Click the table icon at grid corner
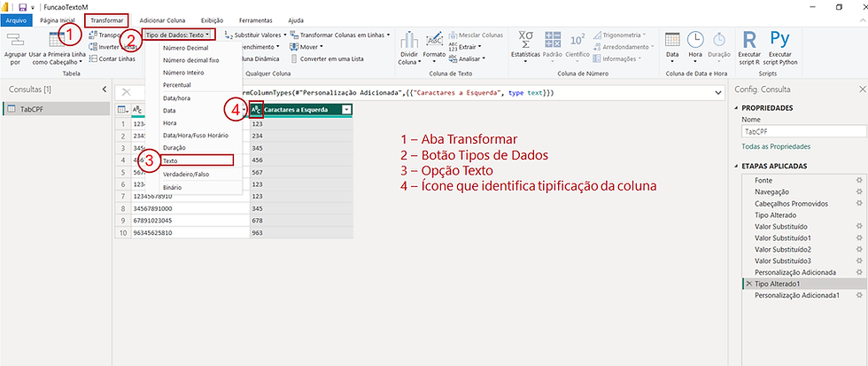Image resolution: width=868 pixels, height=366 pixels. click(x=121, y=110)
